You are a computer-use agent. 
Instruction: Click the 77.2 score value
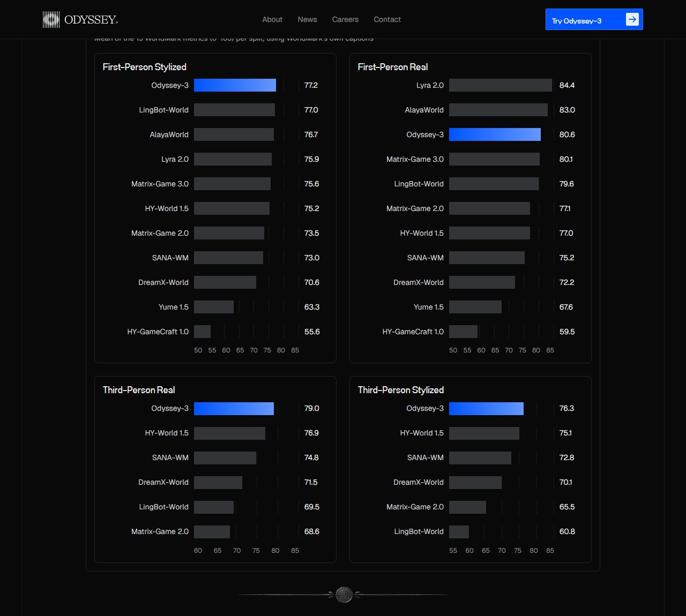[x=311, y=85]
